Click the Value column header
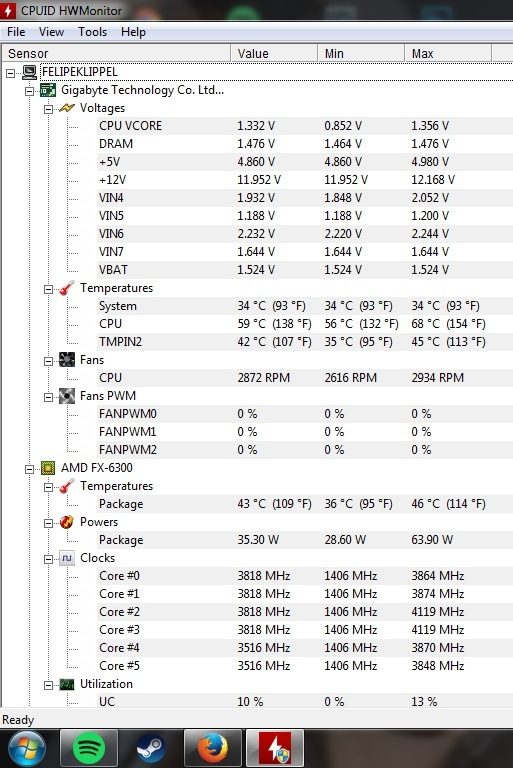This screenshot has width=513, height=768. pyautogui.click(x=273, y=53)
